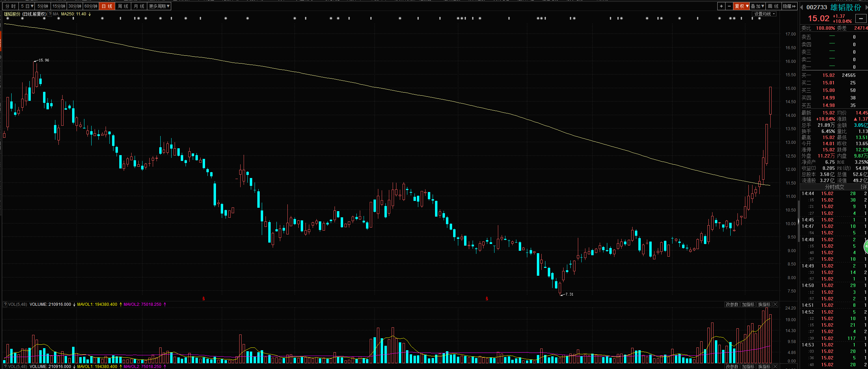Click the 净资产 6.75 value

[830, 162]
